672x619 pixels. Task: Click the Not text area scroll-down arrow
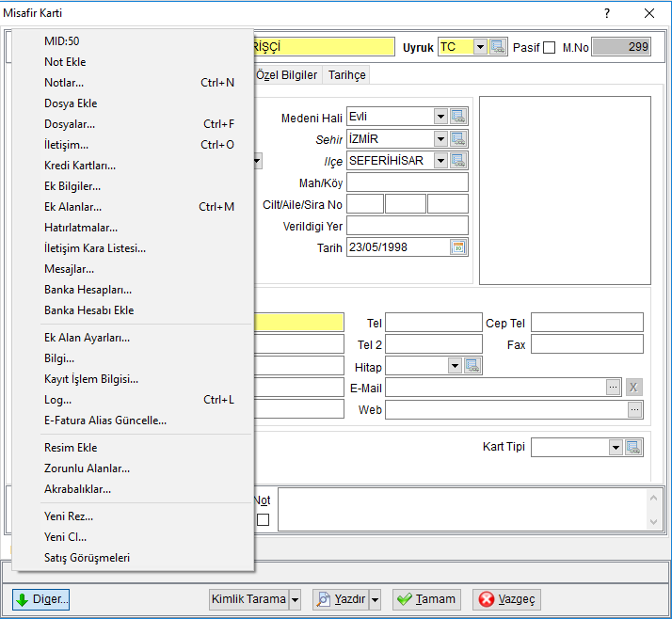653,522
